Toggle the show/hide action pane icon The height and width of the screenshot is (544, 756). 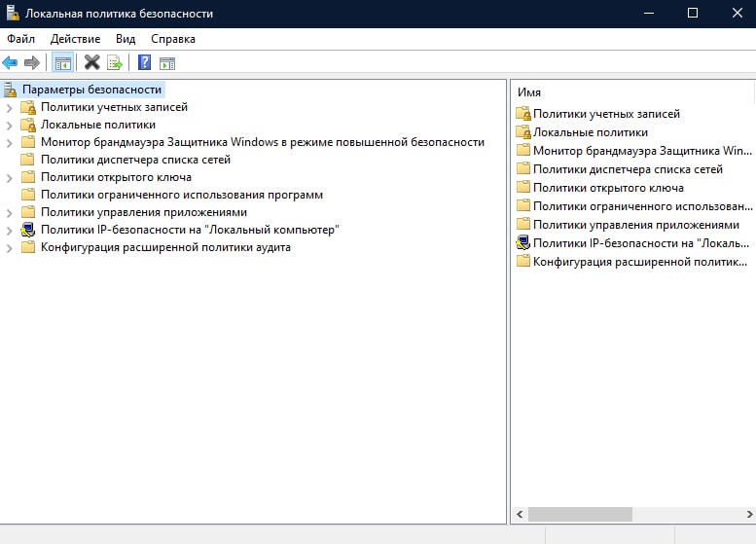(167, 63)
